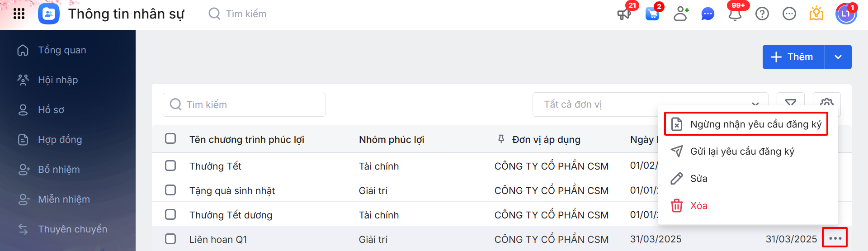Click the add user icon
The height and width of the screenshot is (251, 868).
[680, 14]
